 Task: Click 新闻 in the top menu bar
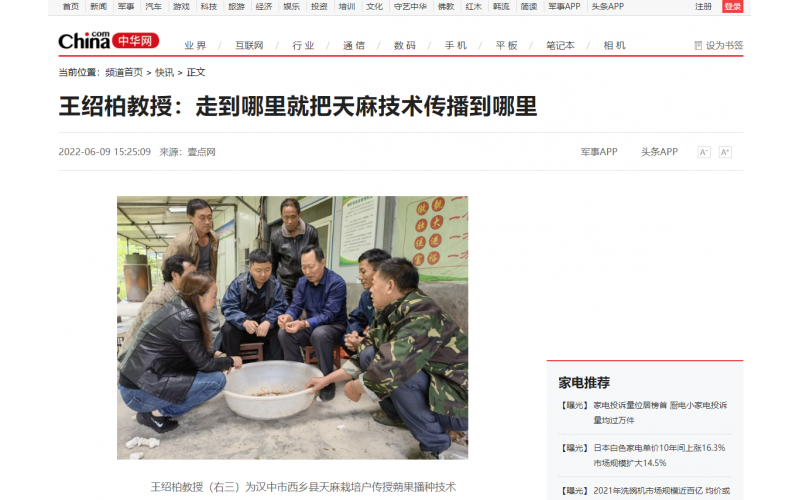pos(98,7)
